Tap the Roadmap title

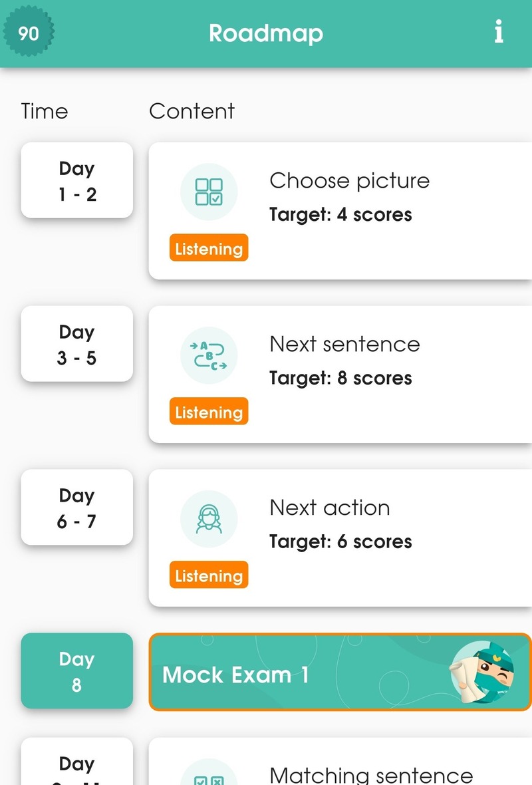tap(265, 33)
